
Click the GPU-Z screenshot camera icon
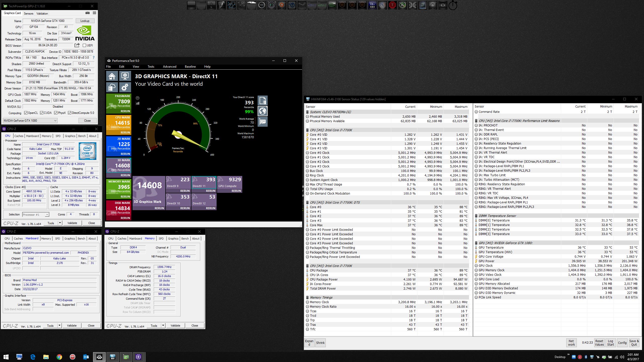[87, 13]
